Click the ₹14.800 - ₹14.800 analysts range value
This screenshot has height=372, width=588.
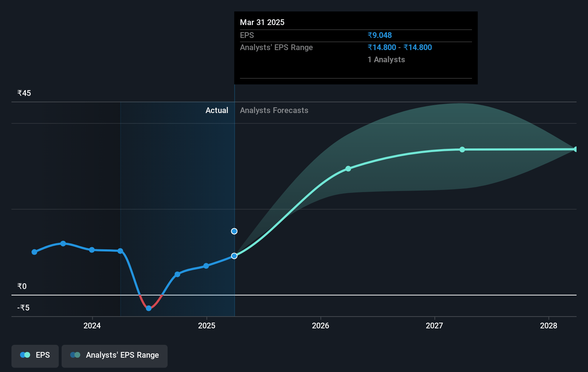pyautogui.click(x=400, y=48)
